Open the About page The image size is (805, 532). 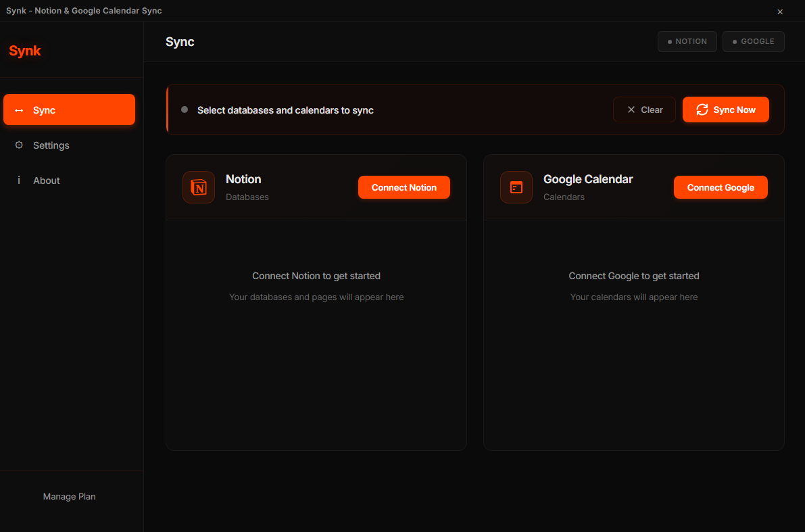pos(46,180)
